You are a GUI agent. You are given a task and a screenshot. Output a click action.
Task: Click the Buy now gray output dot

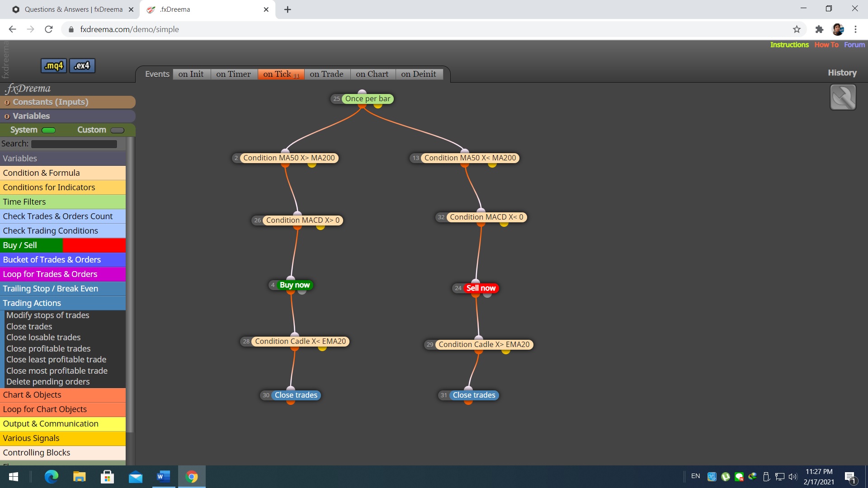(302, 292)
